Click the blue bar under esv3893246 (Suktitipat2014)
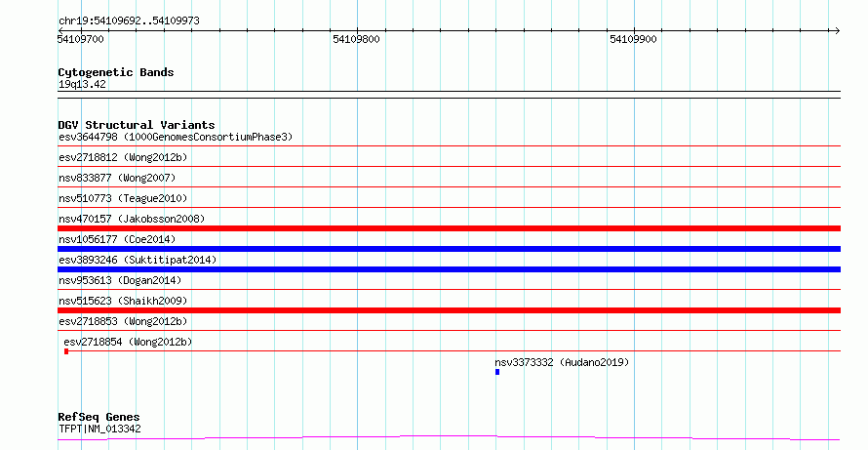868x450 pixels. point(449,269)
